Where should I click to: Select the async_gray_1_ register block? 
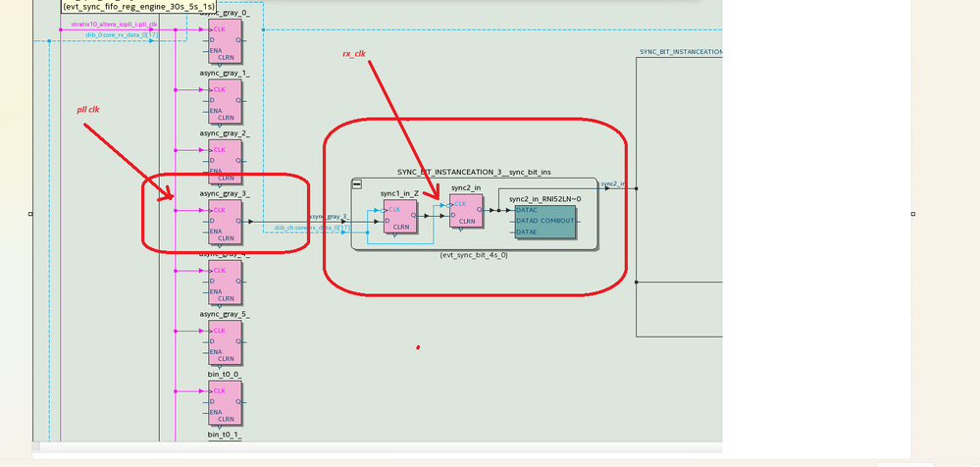[225, 101]
